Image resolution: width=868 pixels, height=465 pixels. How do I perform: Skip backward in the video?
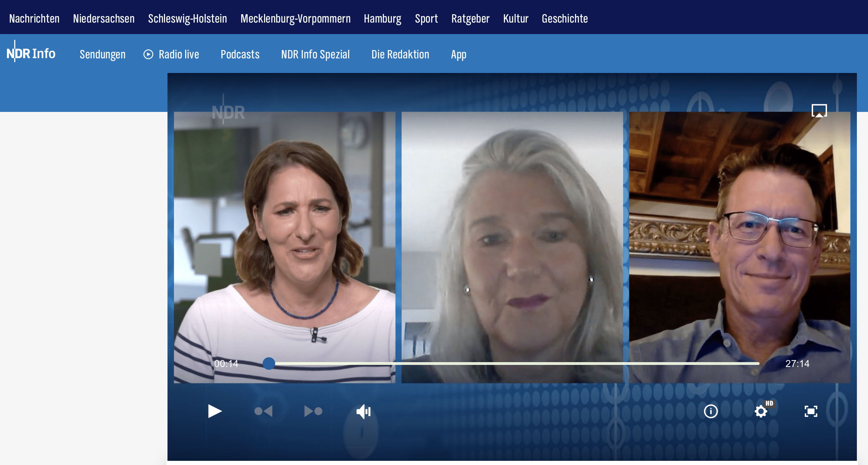263,411
